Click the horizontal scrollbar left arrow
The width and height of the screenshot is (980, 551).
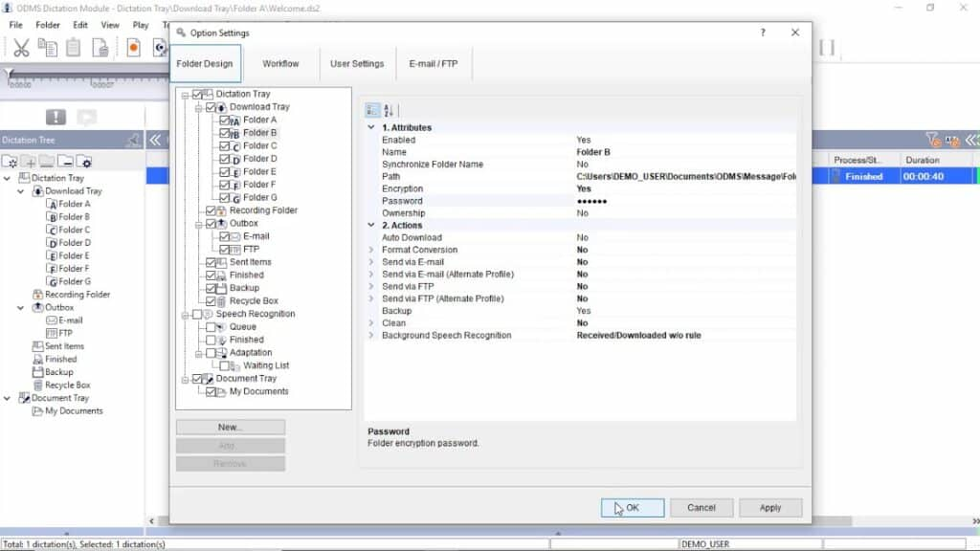pyautogui.click(x=152, y=521)
